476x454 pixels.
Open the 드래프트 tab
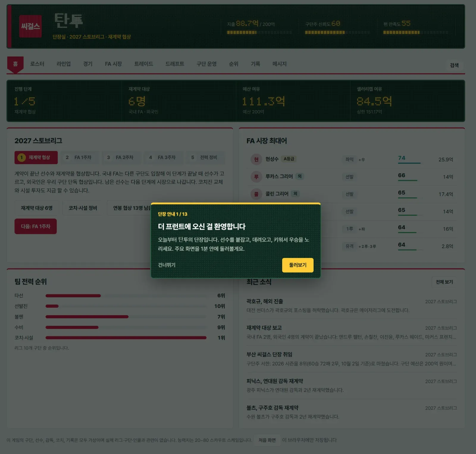tap(175, 64)
